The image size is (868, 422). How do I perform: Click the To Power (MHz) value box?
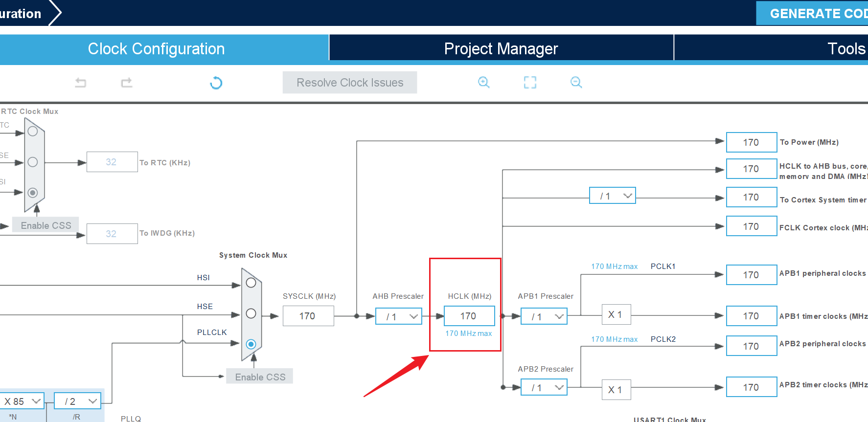pos(752,142)
